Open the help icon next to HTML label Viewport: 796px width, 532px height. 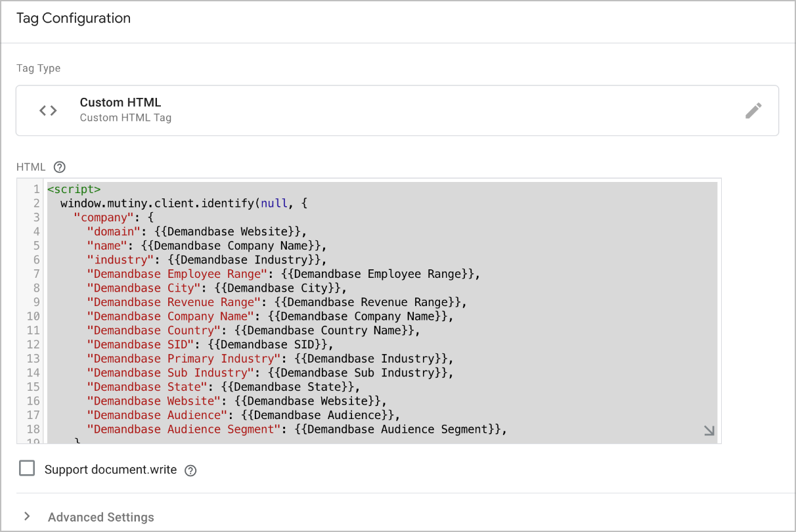(60, 167)
